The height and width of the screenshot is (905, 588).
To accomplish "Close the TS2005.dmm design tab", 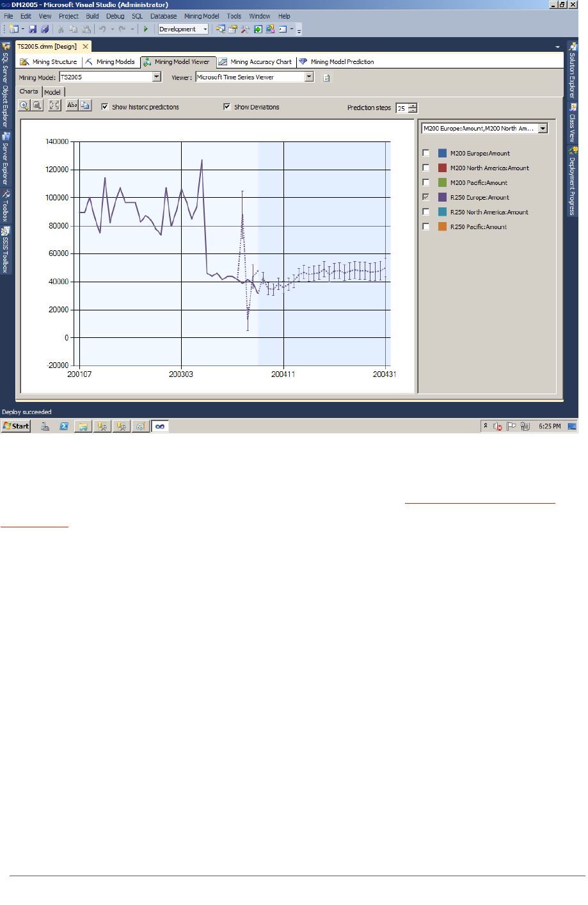I will pyautogui.click(x=86, y=47).
